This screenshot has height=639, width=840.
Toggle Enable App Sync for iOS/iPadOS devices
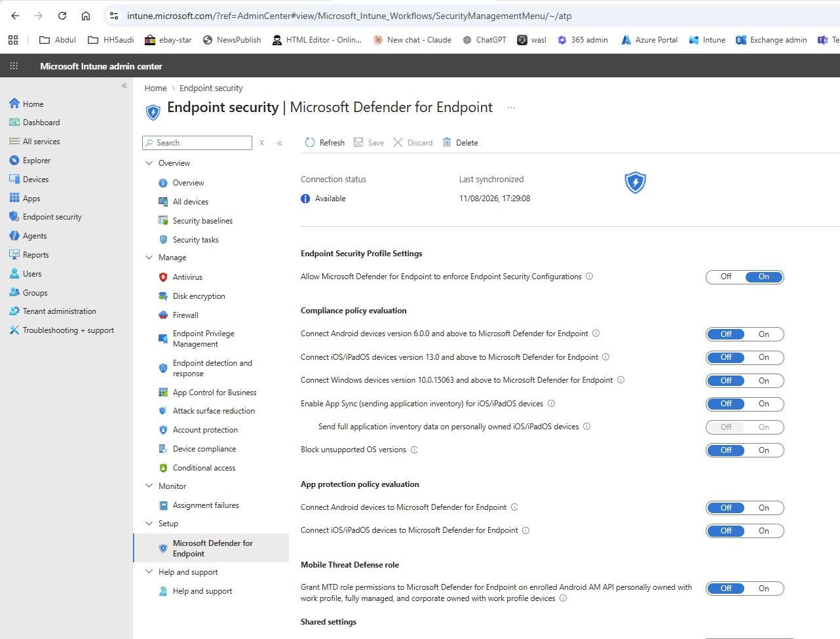(x=744, y=404)
